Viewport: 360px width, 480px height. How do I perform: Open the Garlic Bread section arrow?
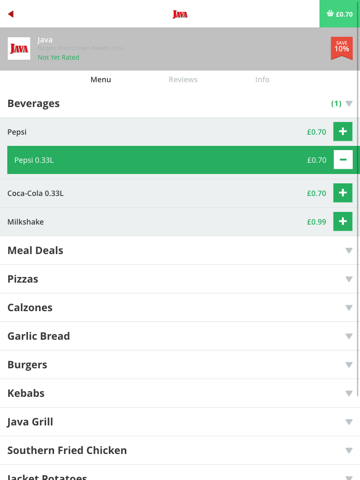point(349,336)
